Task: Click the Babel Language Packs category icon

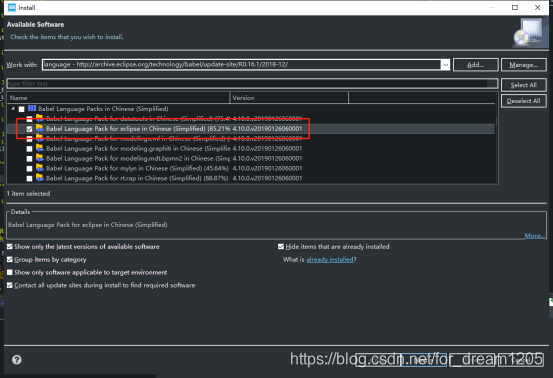Action: [x=32, y=108]
